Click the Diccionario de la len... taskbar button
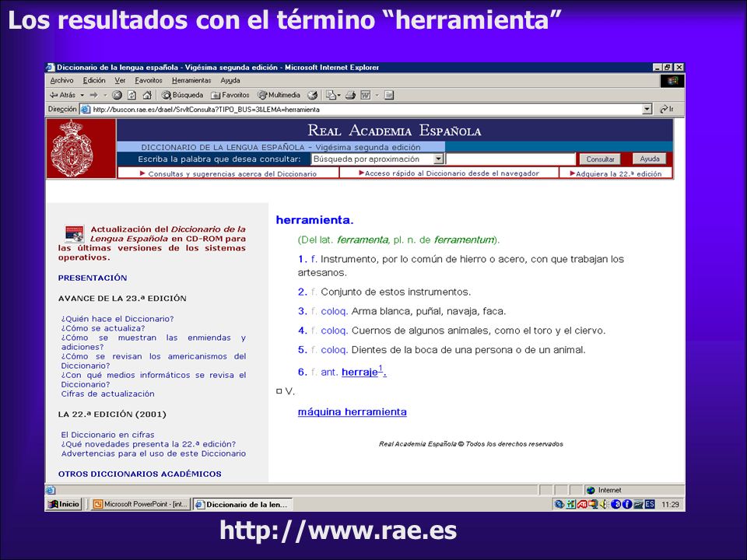Screen dimensions: 747x560 coord(243,504)
